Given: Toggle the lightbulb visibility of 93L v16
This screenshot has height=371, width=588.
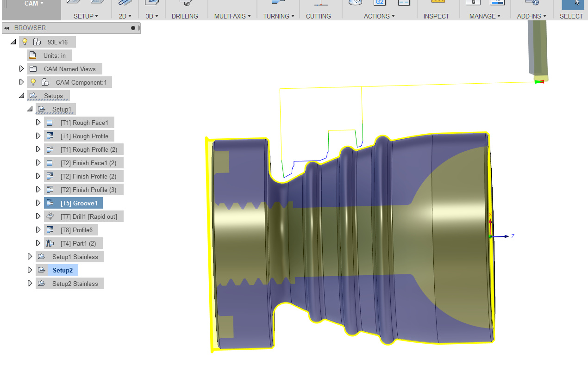Looking at the screenshot, I should (x=25, y=42).
